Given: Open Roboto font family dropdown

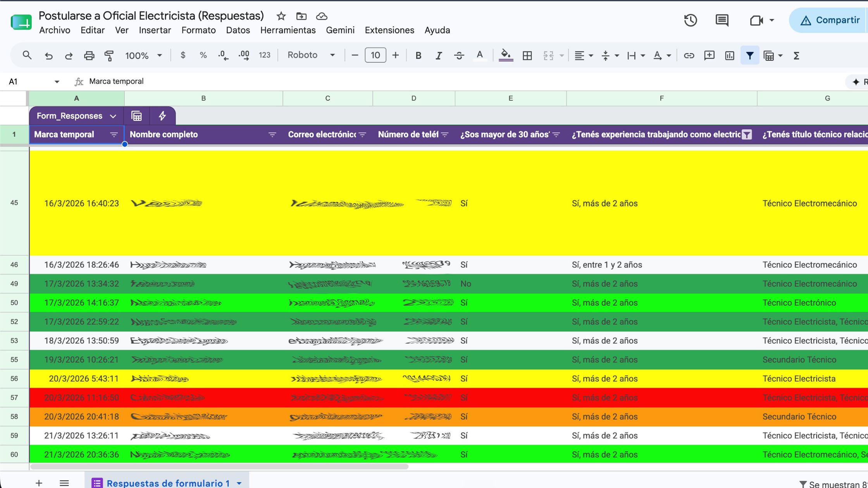Looking at the screenshot, I should click(311, 55).
